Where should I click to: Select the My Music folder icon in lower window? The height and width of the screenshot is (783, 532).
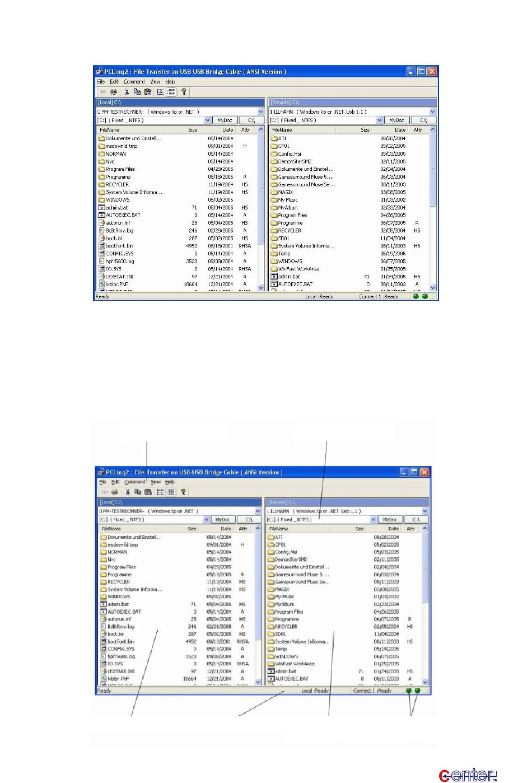coord(271,596)
